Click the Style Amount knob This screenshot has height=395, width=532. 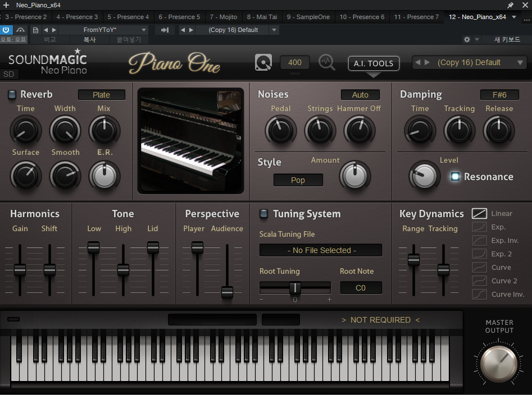click(x=355, y=176)
